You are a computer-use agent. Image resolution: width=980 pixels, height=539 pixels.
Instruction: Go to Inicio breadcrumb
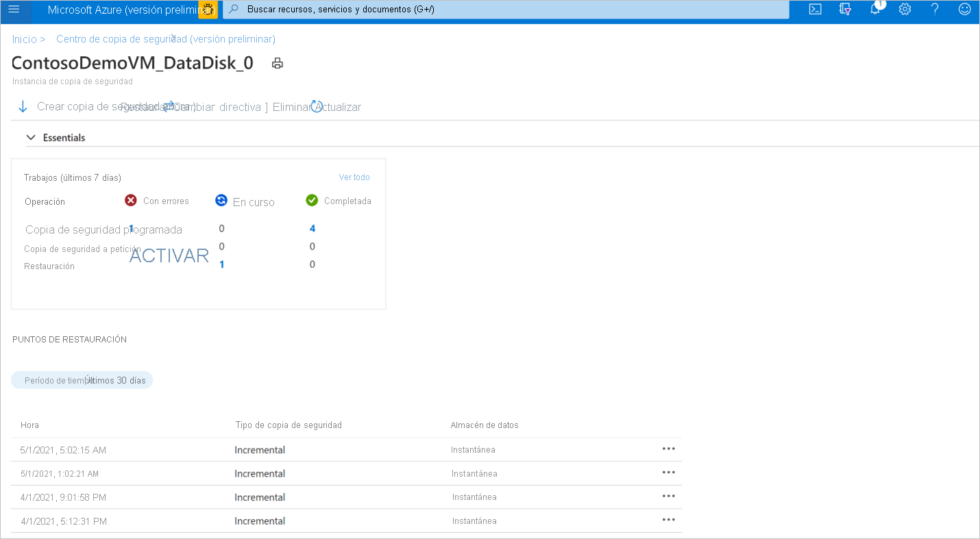[25, 39]
